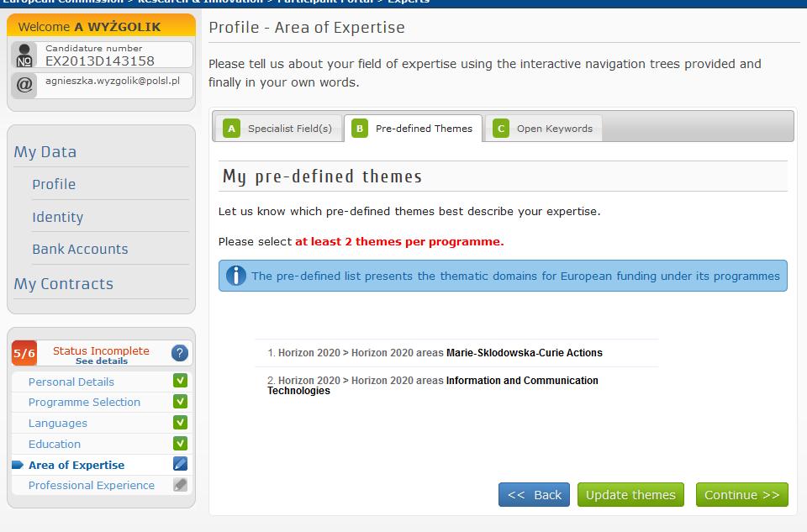Click the green C icon on Open Keywords tab
This screenshot has width=807, height=532.
[x=501, y=129]
